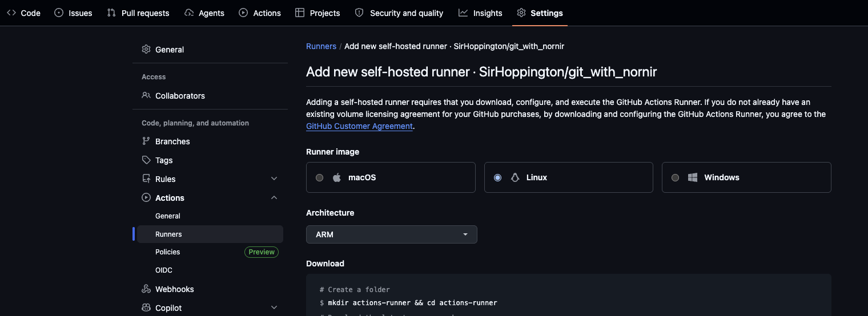This screenshot has width=868, height=316.
Task: Click the Issues circle icon
Action: tap(59, 13)
